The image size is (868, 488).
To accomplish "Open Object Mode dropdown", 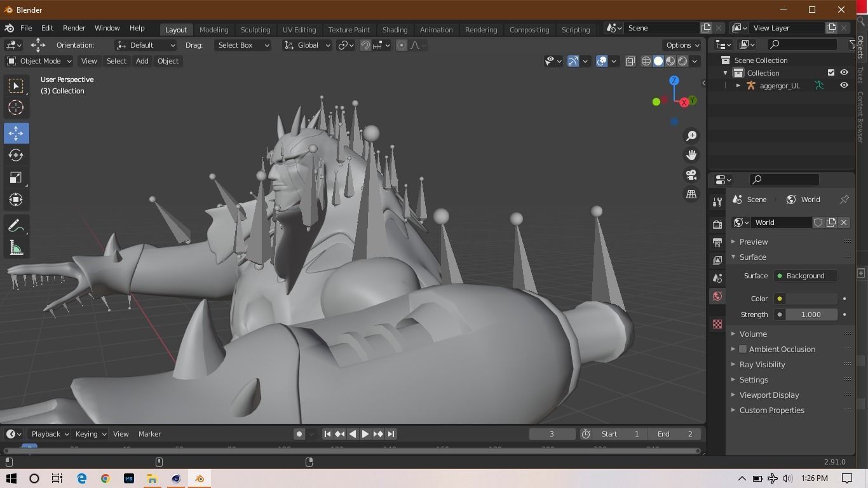I will click(39, 61).
